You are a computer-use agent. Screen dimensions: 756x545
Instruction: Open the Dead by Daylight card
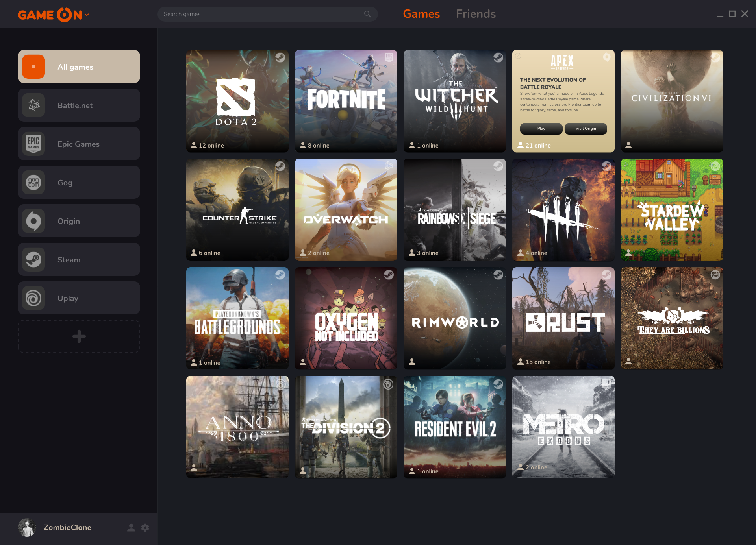pyautogui.click(x=563, y=210)
